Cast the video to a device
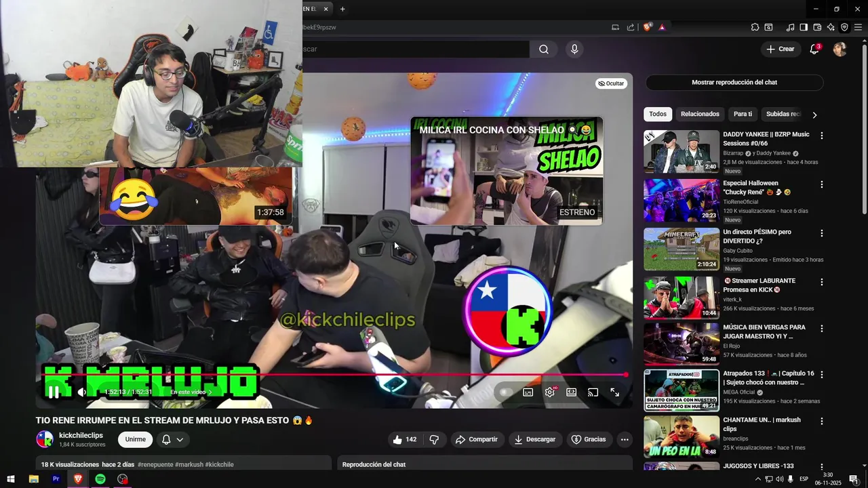868x488 pixels. [x=593, y=392]
